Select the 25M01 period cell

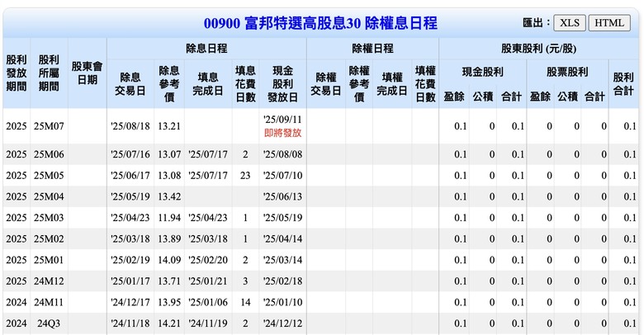click(x=49, y=260)
